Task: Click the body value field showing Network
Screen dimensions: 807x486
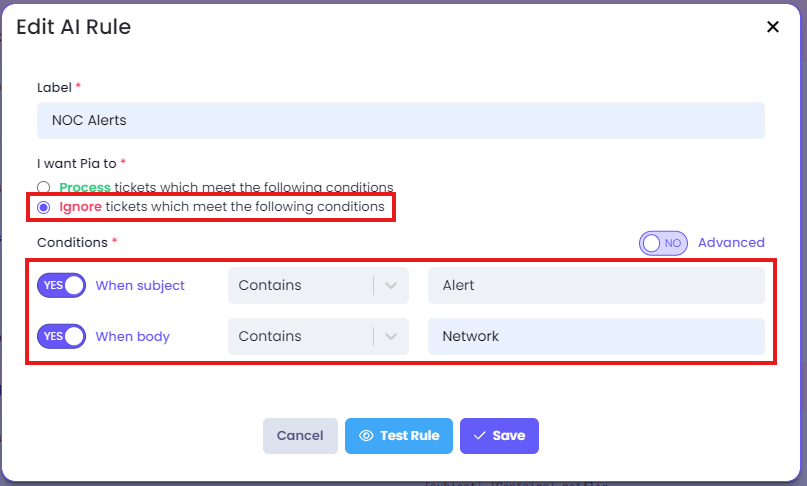Action: coord(596,336)
